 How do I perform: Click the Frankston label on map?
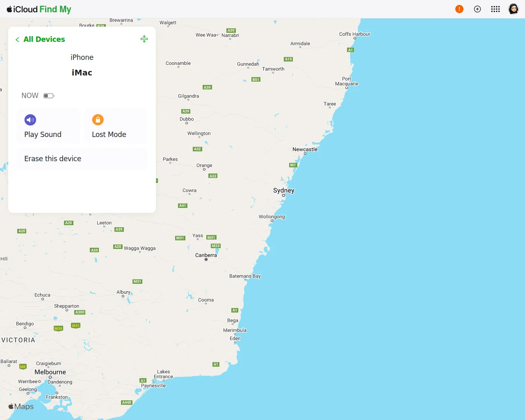57,397
